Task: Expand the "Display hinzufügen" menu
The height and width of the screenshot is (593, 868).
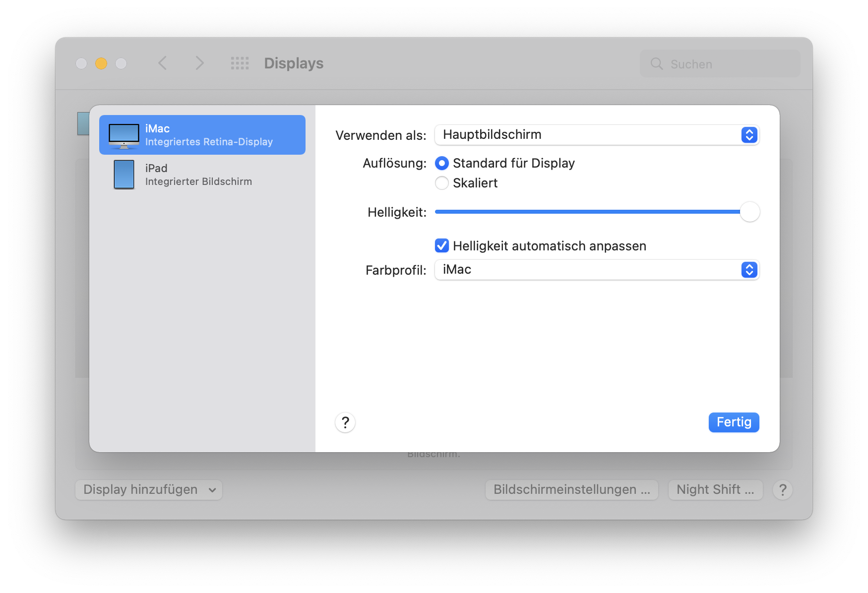Action: (x=149, y=490)
